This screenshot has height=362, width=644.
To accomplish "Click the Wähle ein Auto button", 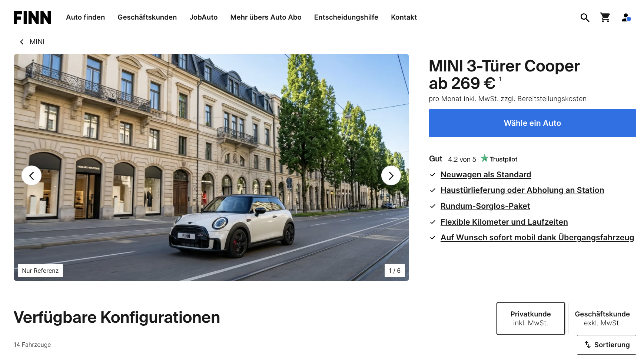I will (x=532, y=123).
